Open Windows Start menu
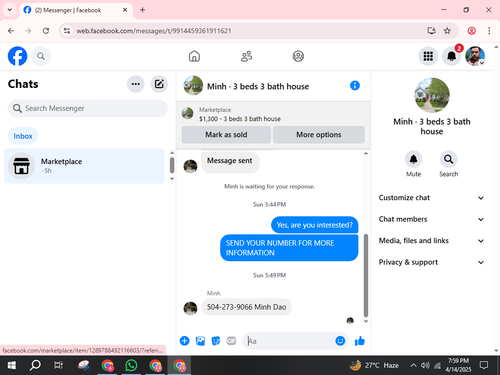Viewport: 500px width, 375px height. 12,365
